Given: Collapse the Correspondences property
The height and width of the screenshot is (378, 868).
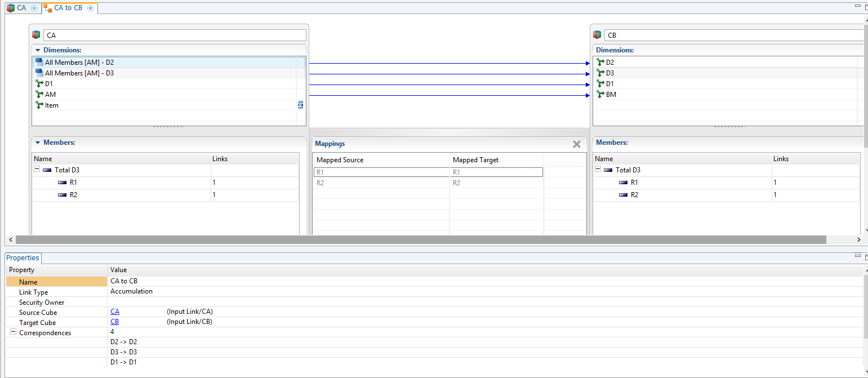Looking at the screenshot, I should [13, 332].
